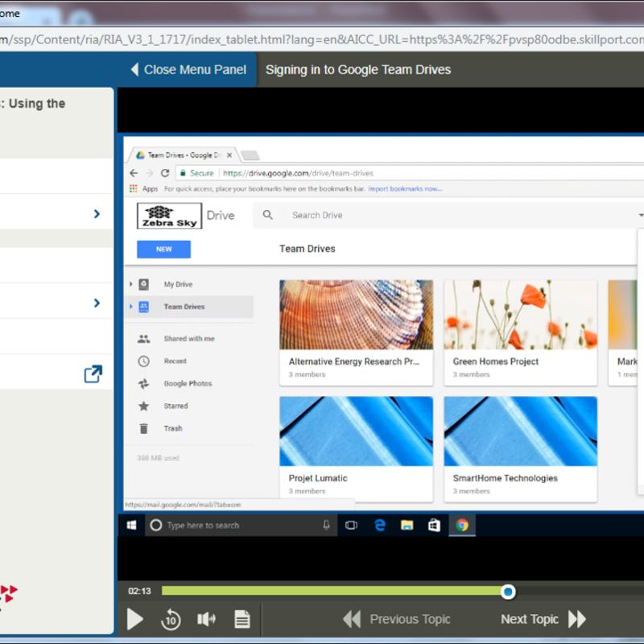Screen dimensions: 644x644
Task: Go to Previous Topic
Action: click(x=397, y=619)
